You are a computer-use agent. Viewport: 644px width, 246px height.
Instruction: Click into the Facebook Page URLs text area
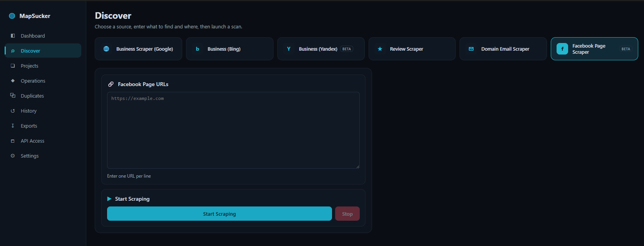(233, 130)
